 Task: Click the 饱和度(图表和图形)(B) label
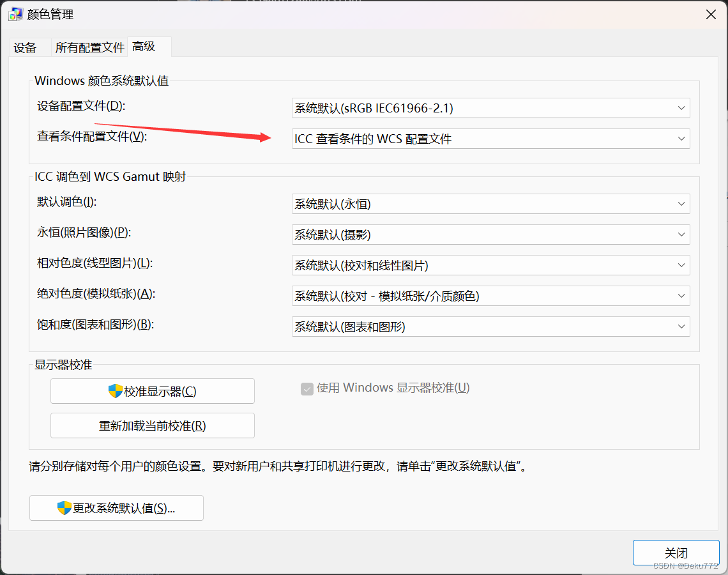(95, 325)
